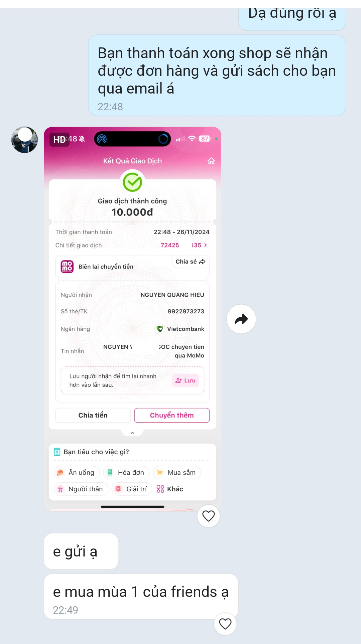Tap the home icon in MoMo header
Viewport: 361px width, 644px height.
pyautogui.click(x=211, y=161)
